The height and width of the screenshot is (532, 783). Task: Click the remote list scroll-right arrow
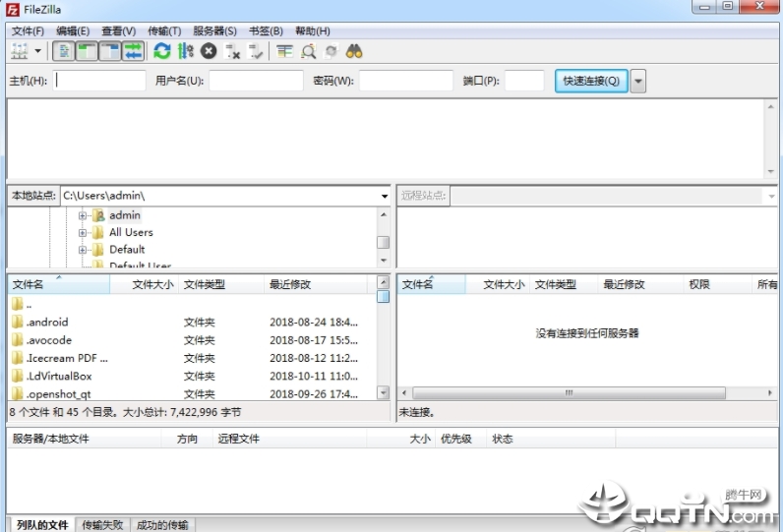click(770, 393)
